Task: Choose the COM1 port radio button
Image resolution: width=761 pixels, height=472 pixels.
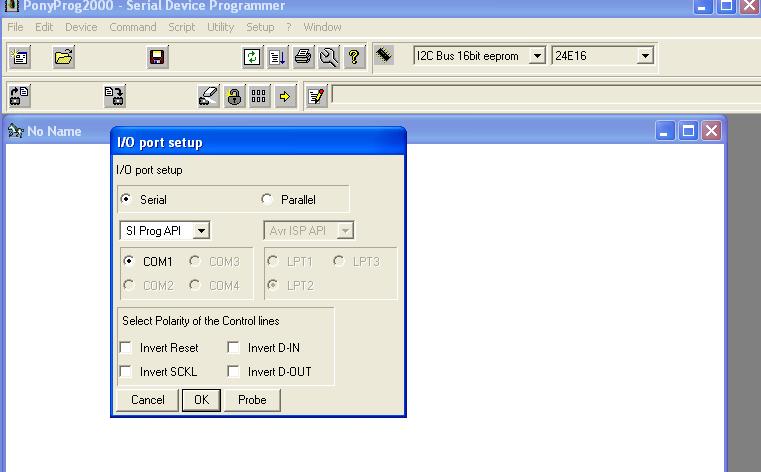Action: click(x=129, y=261)
